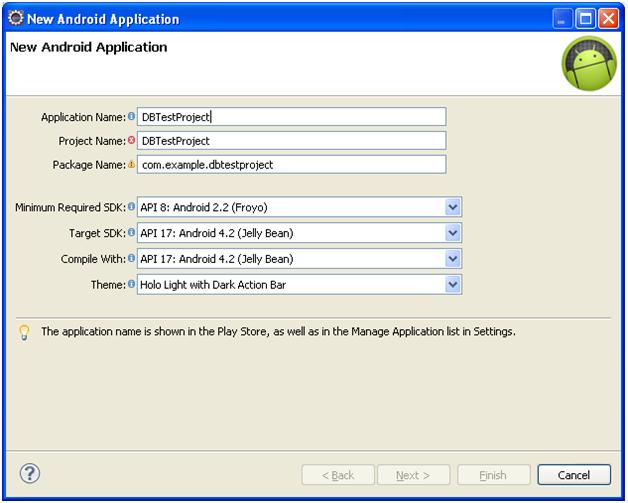
Task: Click the Play Store tip text
Action: coord(278,332)
